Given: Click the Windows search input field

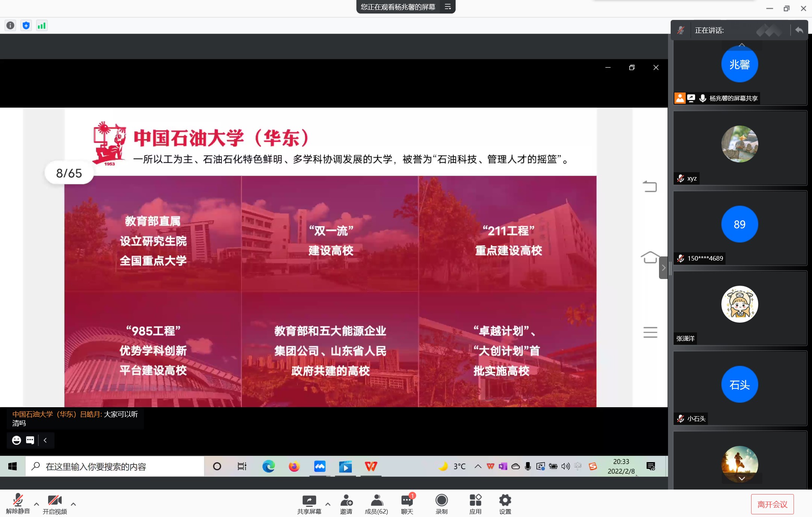Looking at the screenshot, I should [x=113, y=466].
